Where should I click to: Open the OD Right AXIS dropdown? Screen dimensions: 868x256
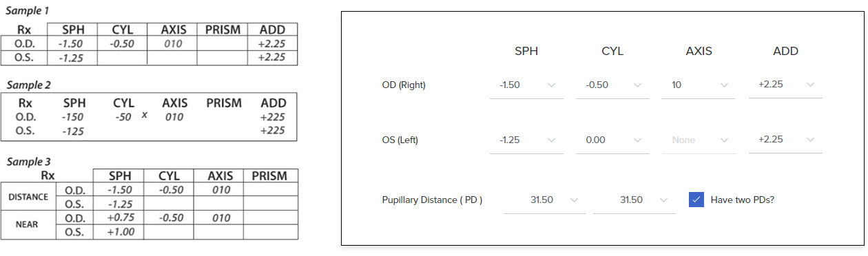pyautogui.click(x=699, y=85)
